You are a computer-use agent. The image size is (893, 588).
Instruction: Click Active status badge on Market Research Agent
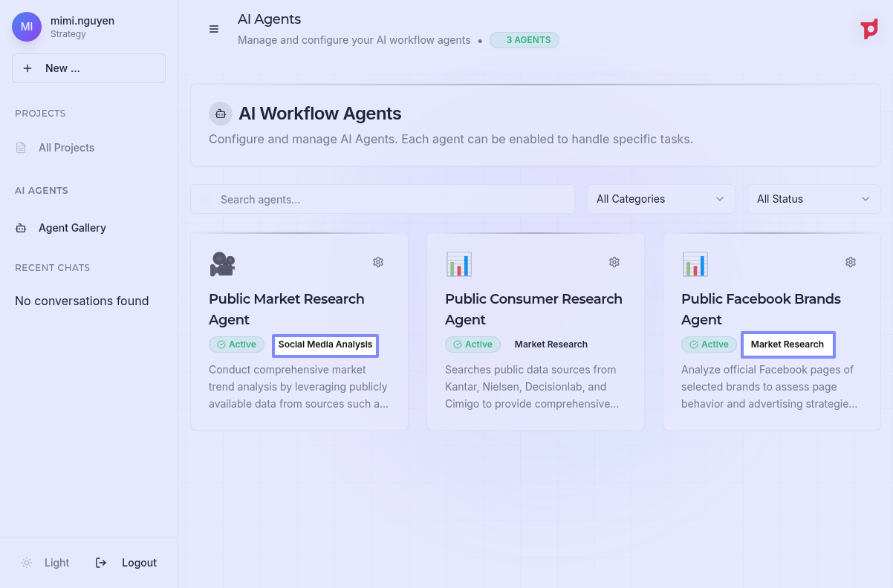coord(236,344)
